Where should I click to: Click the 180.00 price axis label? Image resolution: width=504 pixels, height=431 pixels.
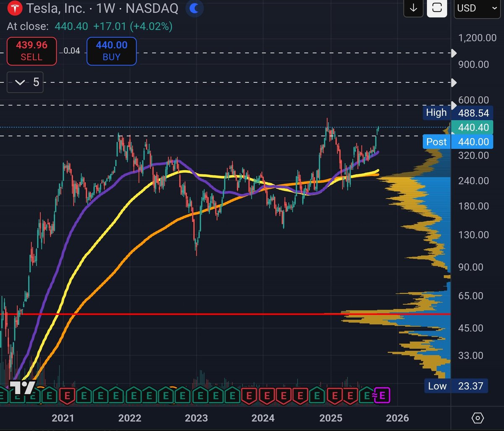click(x=474, y=206)
